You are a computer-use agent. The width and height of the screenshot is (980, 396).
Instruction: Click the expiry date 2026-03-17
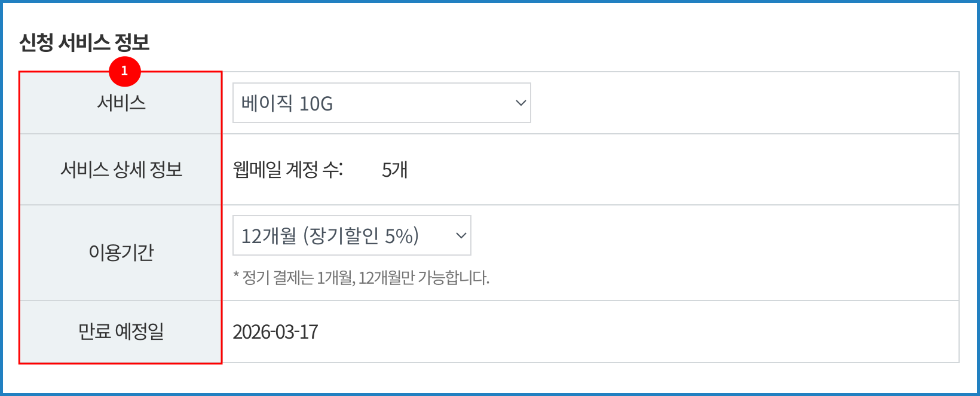(275, 332)
